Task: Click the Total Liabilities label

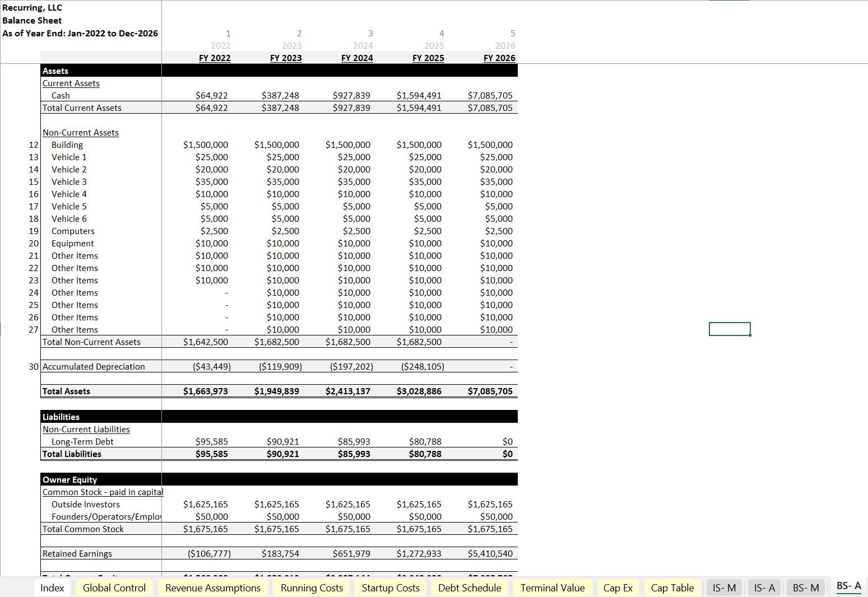Action: pyautogui.click(x=72, y=454)
